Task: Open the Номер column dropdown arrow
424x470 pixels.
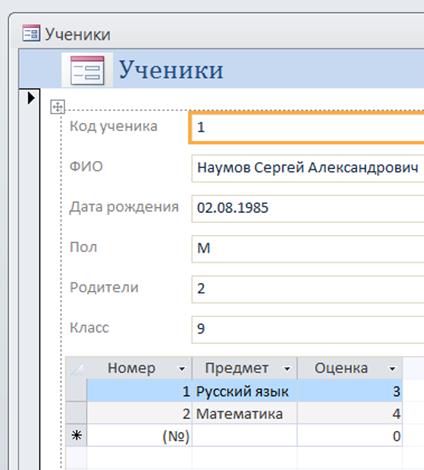Action: [182, 369]
